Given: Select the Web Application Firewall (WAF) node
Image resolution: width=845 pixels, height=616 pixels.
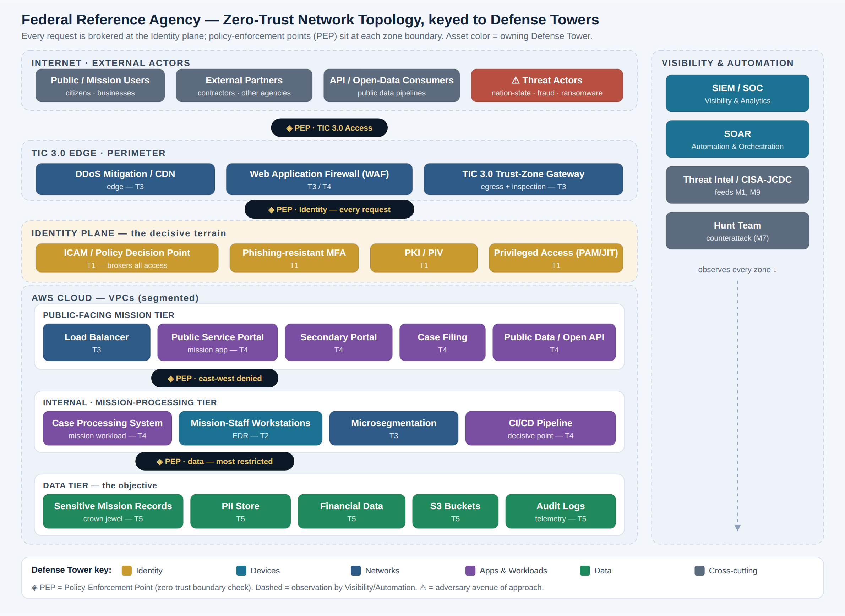Looking at the screenshot, I should pyautogui.click(x=319, y=179).
